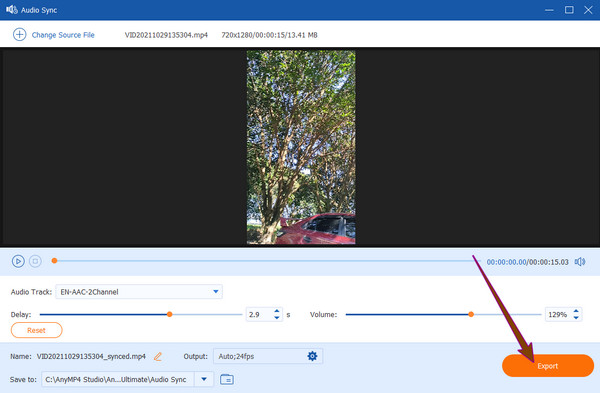The image size is (600, 393).
Task: Reset the delay and volume settings
Action: [x=36, y=330]
